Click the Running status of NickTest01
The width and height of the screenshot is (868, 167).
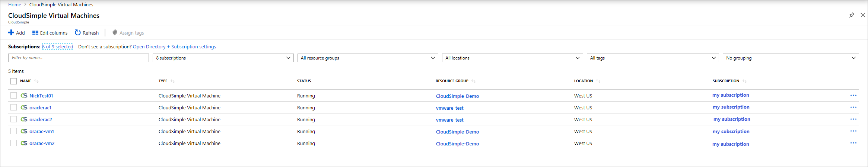tap(306, 96)
